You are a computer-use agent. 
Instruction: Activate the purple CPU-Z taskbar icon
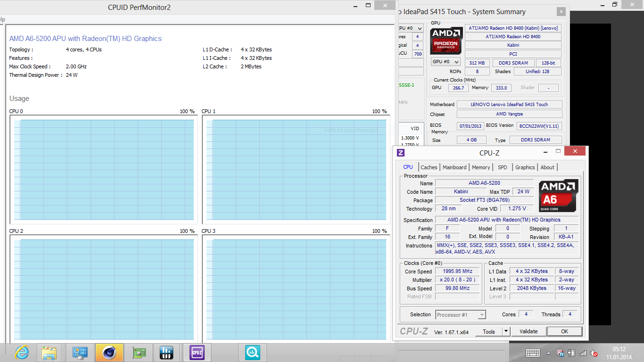(x=197, y=352)
